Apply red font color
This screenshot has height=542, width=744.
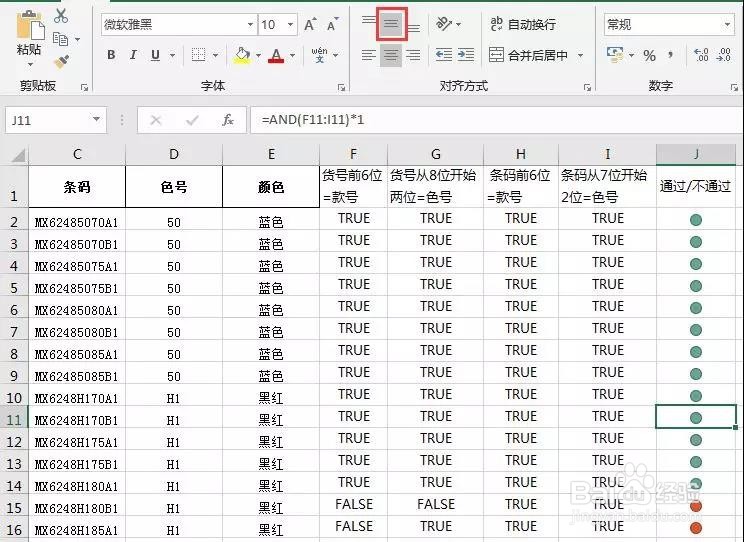tap(276, 56)
